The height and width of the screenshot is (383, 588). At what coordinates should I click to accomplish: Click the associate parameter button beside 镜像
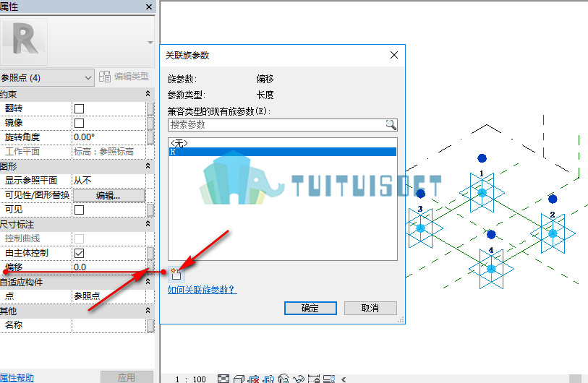[150, 123]
